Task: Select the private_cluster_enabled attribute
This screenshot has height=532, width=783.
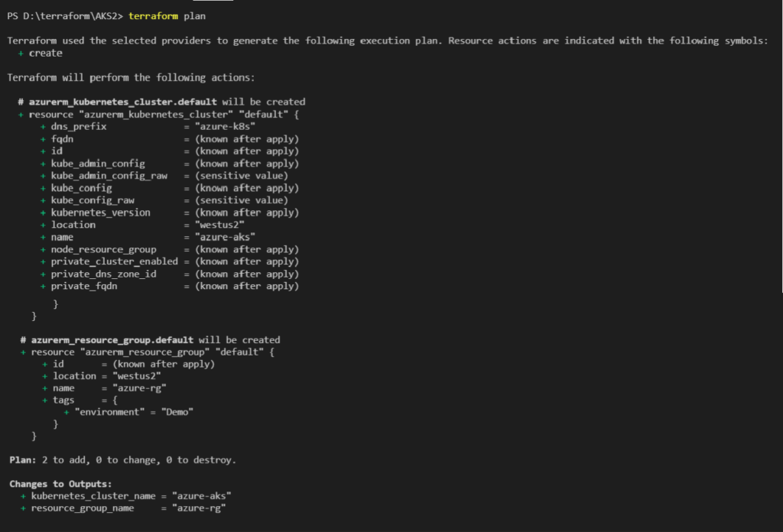Action: (114, 261)
